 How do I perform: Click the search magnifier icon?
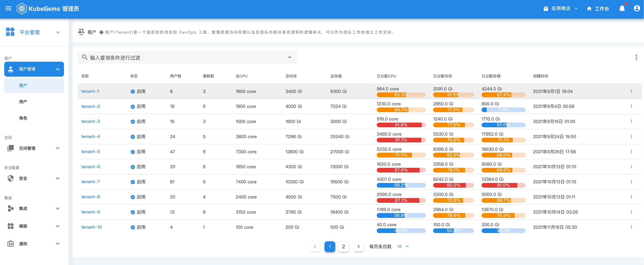(85, 57)
